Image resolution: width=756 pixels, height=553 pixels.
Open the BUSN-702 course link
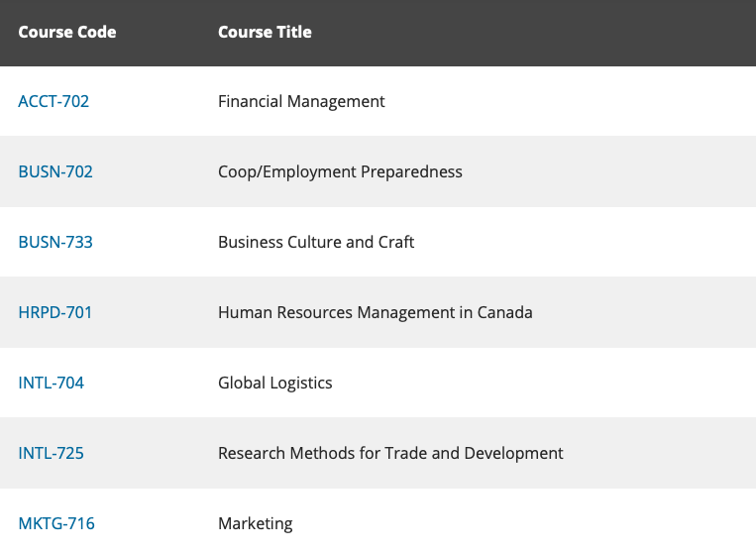(55, 171)
